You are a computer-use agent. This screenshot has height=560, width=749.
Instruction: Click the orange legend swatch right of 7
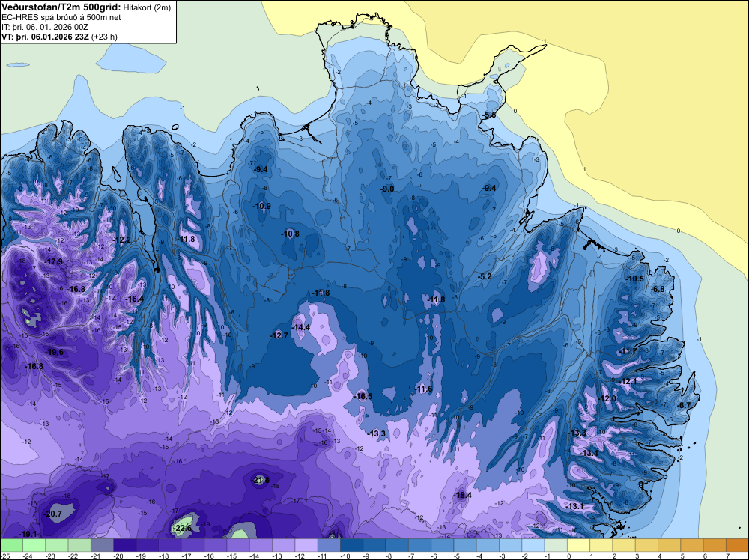point(737,545)
